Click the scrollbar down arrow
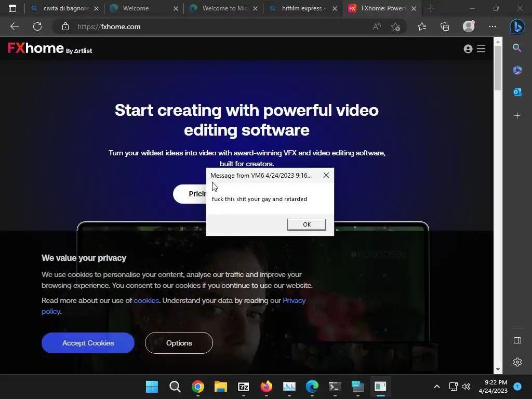Image resolution: width=532 pixels, height=399 pixels. [498, 369]
